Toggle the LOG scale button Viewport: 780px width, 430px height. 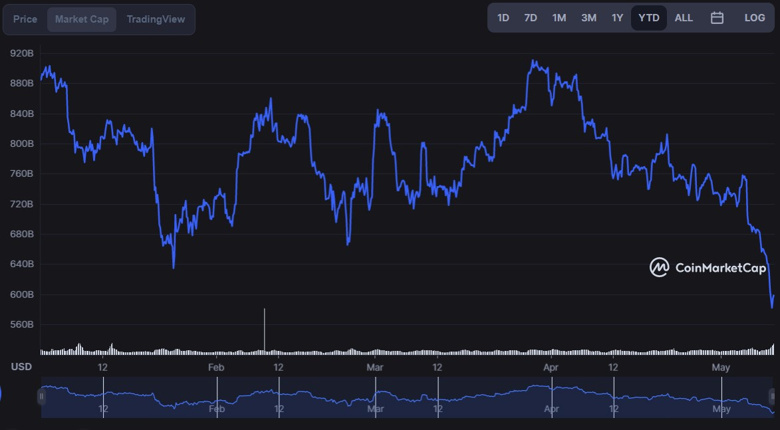coord(754,18)
